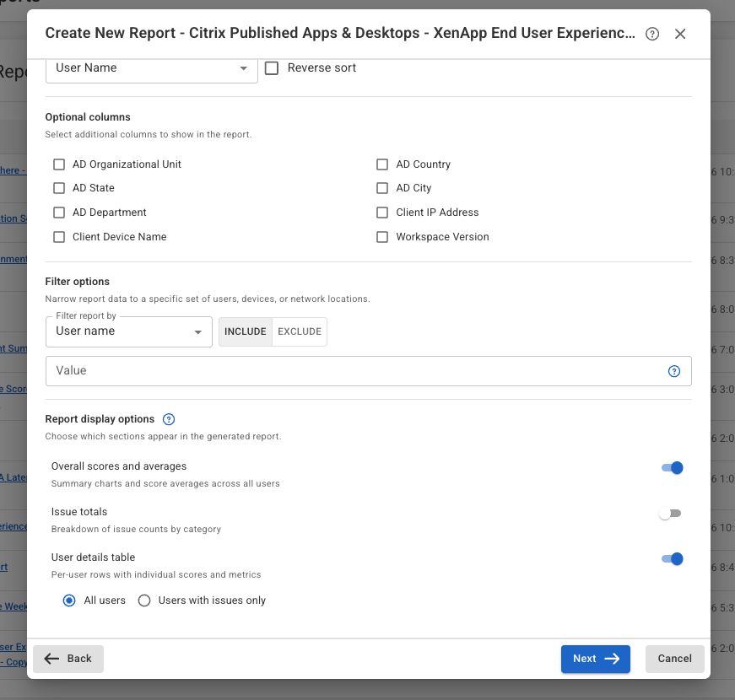735x700 pixels.
Task: Click the Filter options heading text
Action: pyautogui.click(x=78, y=282)
